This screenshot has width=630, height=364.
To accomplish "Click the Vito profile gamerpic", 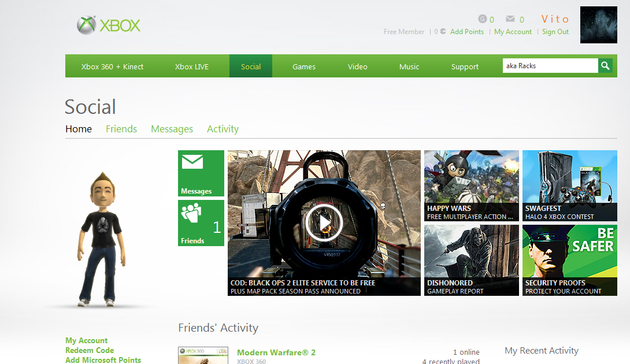I will (599, 25).
